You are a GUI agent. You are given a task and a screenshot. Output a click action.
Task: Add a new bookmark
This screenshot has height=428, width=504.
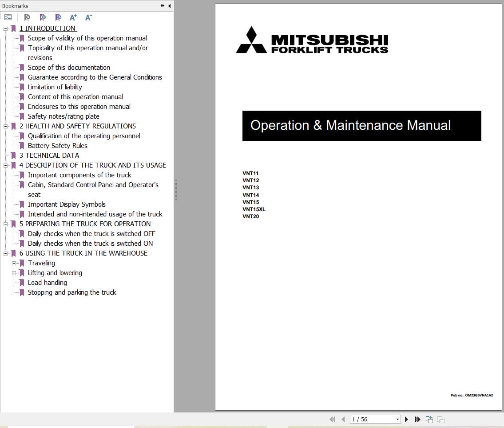click(43, 17)
